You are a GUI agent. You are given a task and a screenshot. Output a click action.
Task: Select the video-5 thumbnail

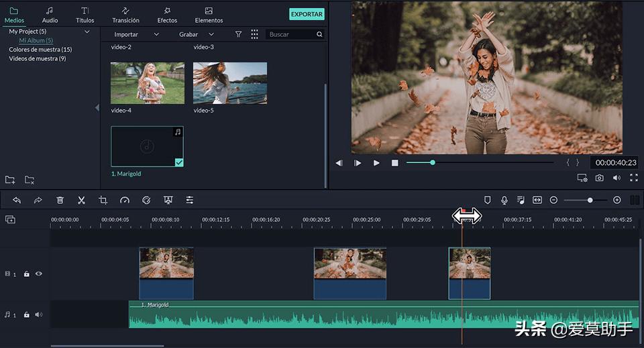click(230, 83)
